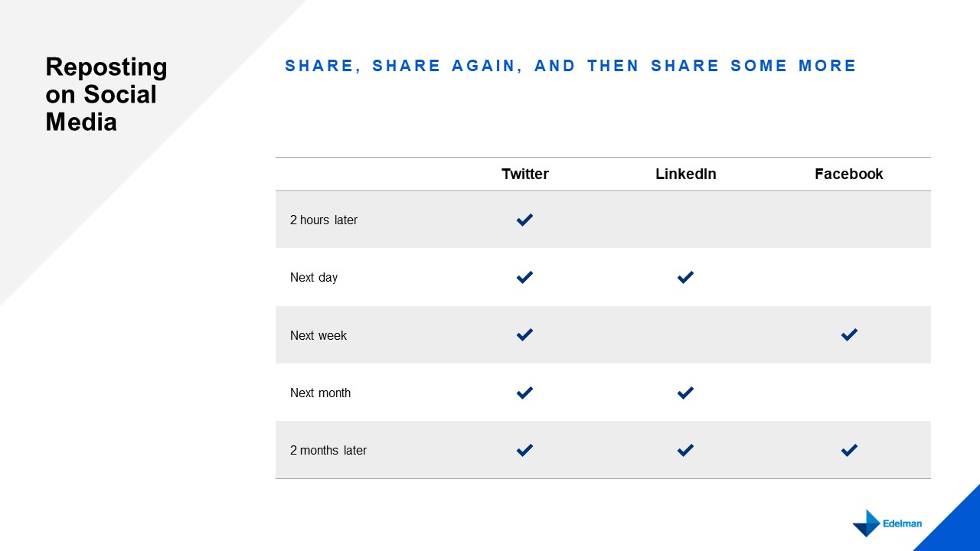Click the Facebook checkmark for 2 months later
Screen dimensions: 980x551
coord(849,451)
